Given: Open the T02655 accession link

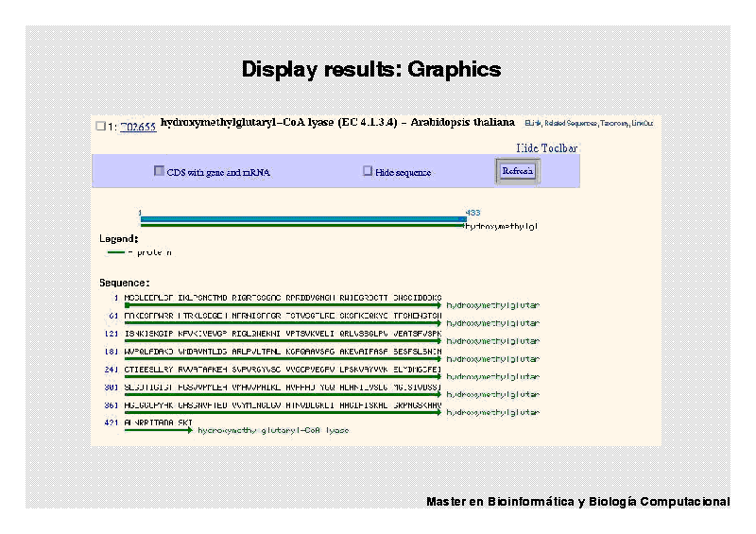Looking at the screenshot, I should (x=138, y=126).
